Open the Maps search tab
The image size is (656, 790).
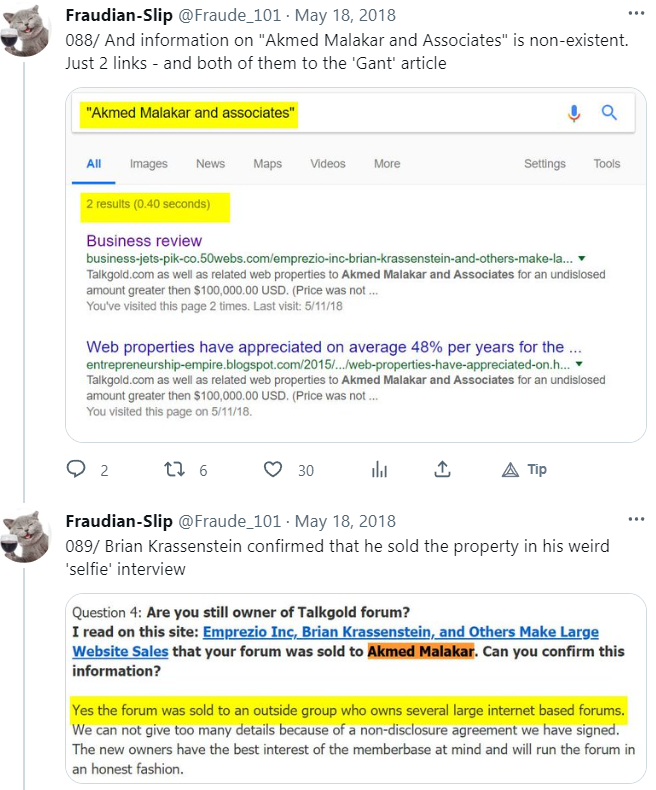tap(267, 164)
